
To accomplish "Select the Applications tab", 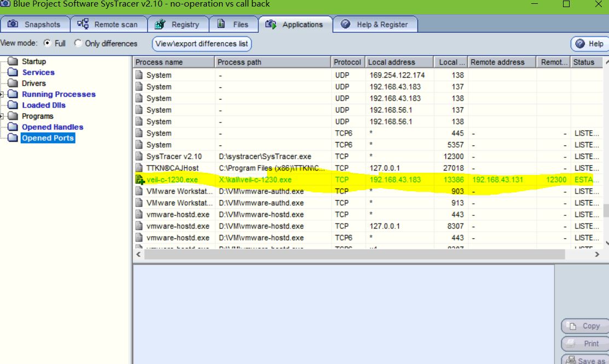I will [295, 24].
